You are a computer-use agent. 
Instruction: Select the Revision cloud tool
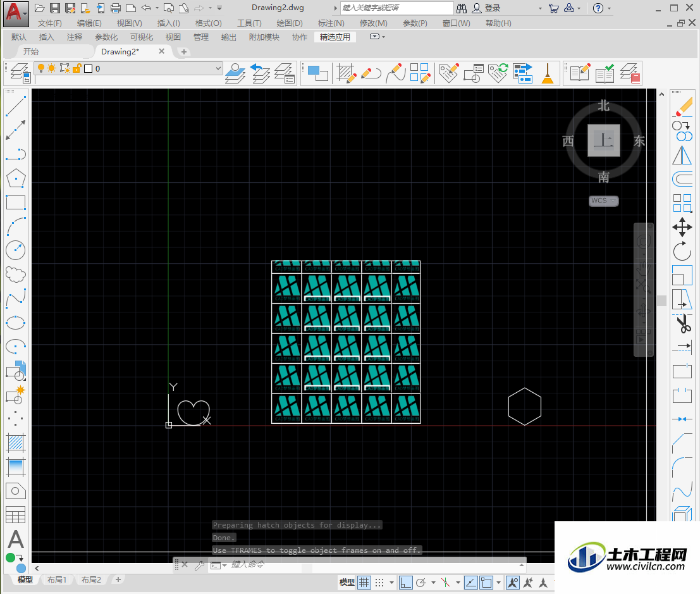[16, 274]
